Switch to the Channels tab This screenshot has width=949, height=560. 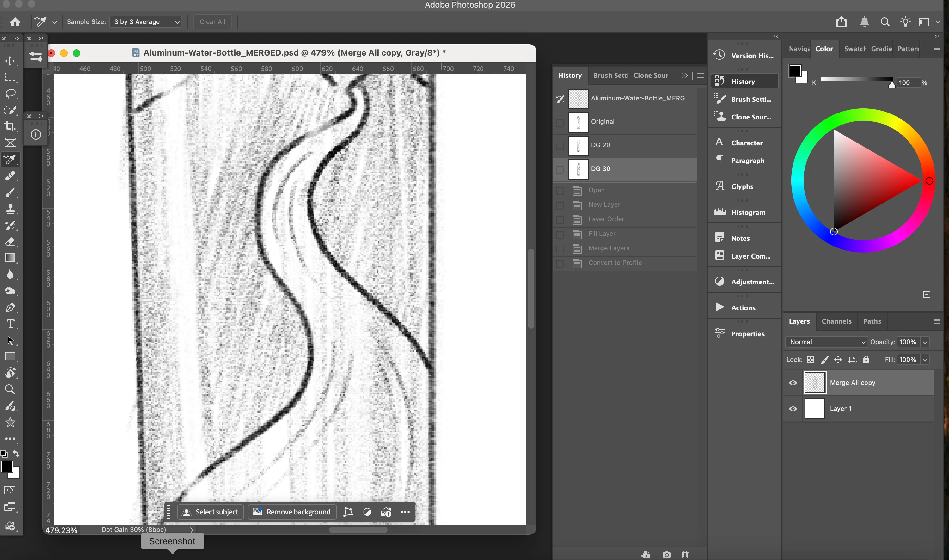pyautogui.click(x=836, y=321)
